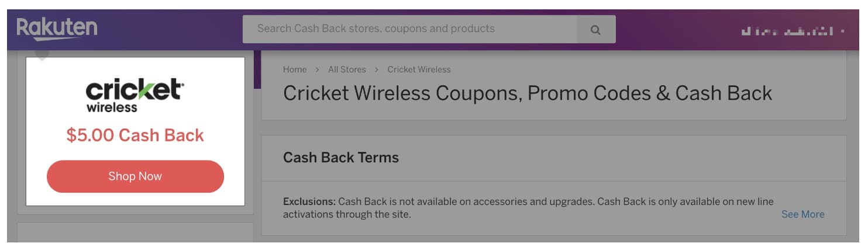The image size is (868, 250).
Task: Click the partially visible card below the Cricket offer
Action: click(135, 232)
